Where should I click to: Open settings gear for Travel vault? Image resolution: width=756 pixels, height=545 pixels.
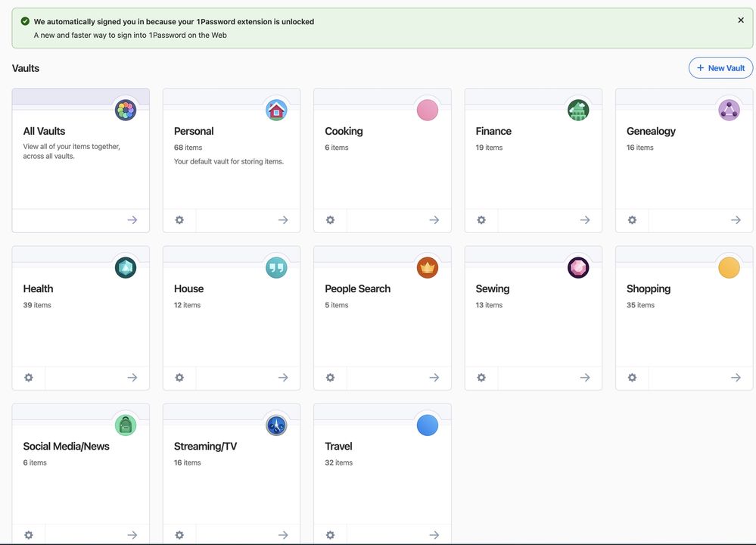coord(330,535)
